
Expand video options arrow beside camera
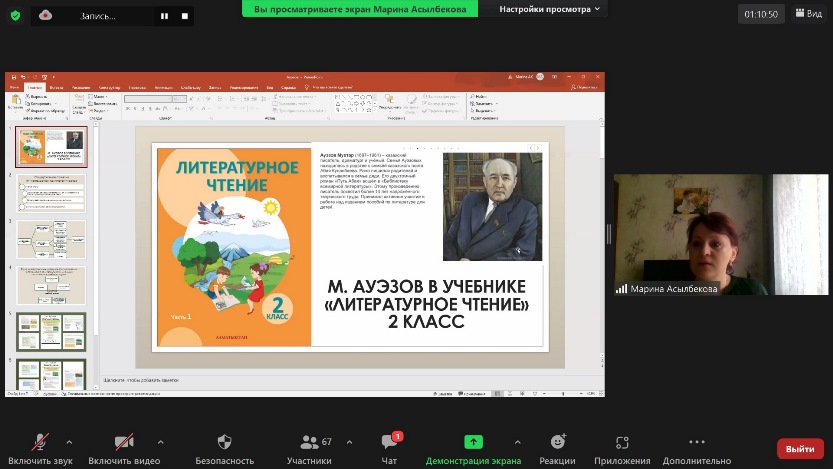pyautogui.click(x=160, y=441)
